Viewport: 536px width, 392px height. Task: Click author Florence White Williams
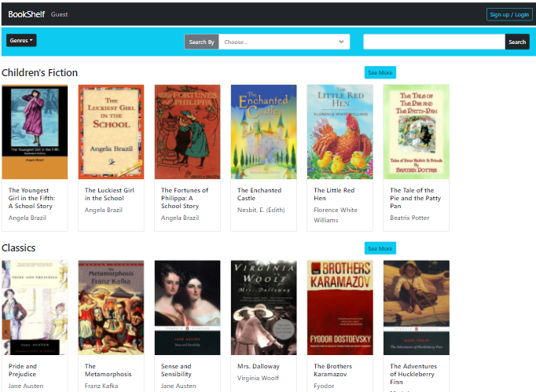pos(336,215)
